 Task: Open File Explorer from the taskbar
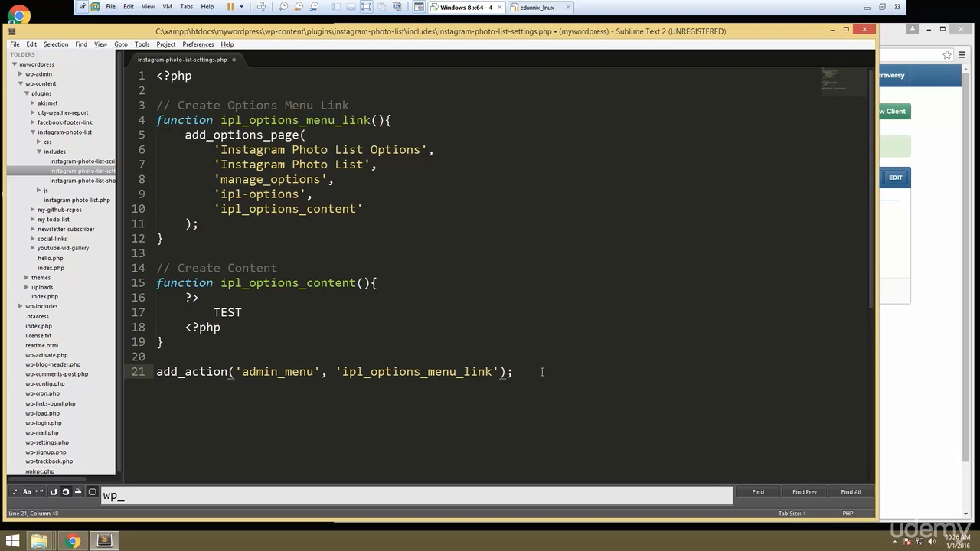(x=39, y=542)
